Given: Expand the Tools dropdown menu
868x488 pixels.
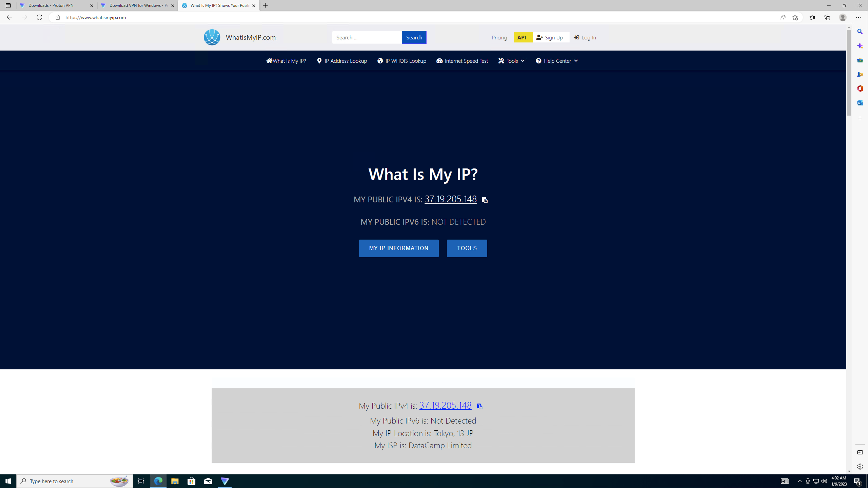Looking at the screenshot, I should [x=511, y=61].
